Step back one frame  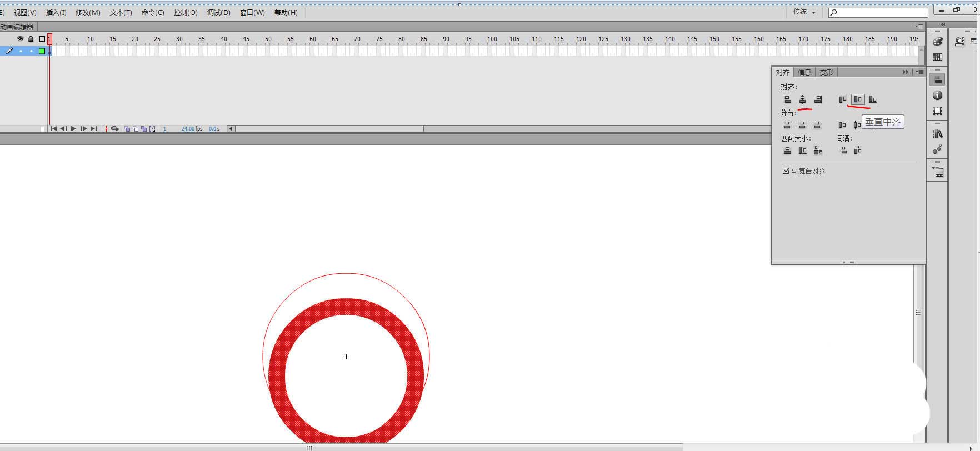(63, 129)
